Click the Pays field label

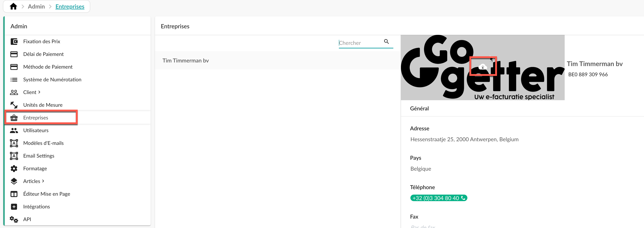(415, 158)
